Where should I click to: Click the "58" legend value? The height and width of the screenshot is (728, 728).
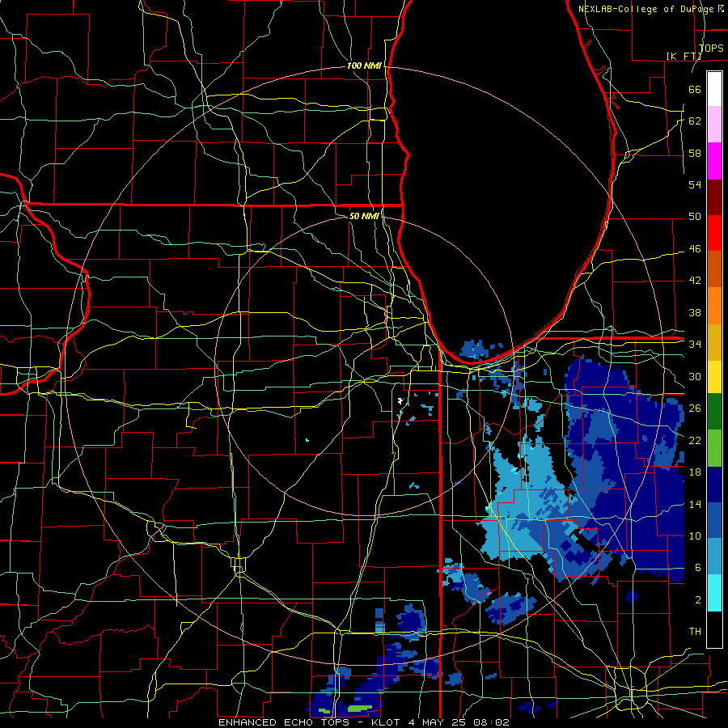tap(695, 153)
